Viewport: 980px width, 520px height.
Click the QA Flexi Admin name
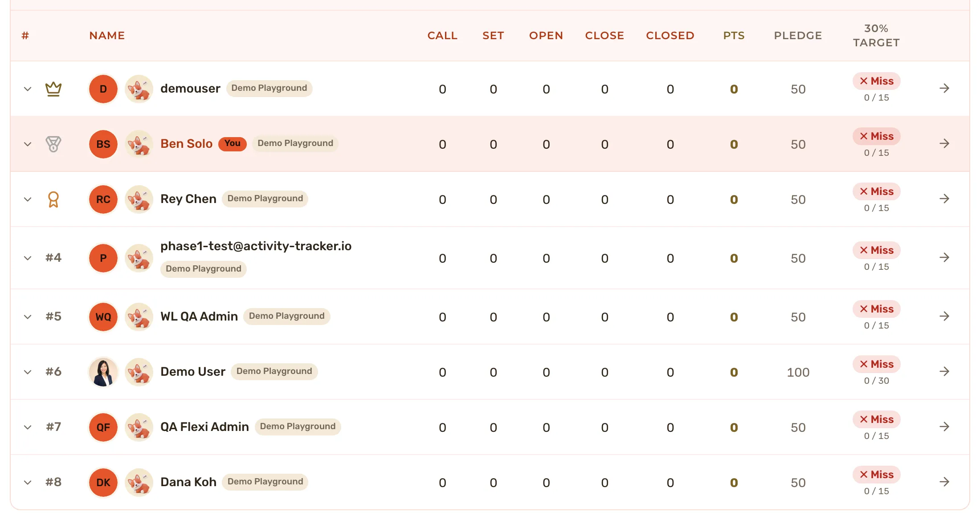click(x=204, y=427)
